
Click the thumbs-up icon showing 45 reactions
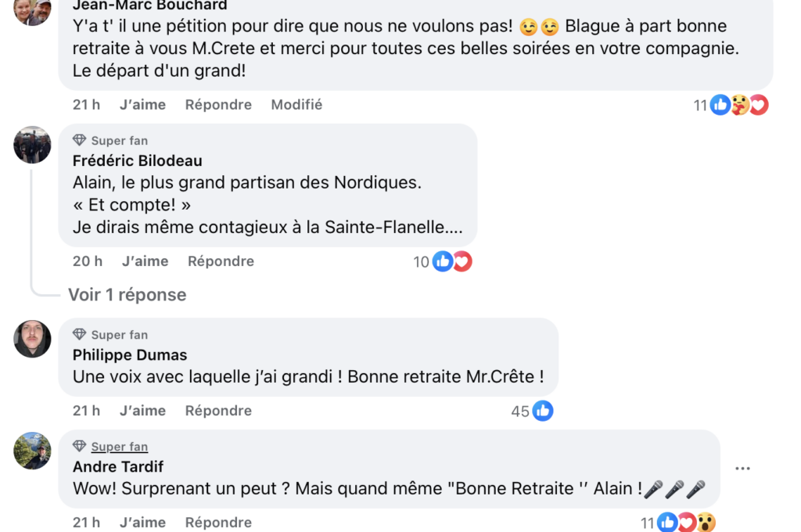pos(542,411)
